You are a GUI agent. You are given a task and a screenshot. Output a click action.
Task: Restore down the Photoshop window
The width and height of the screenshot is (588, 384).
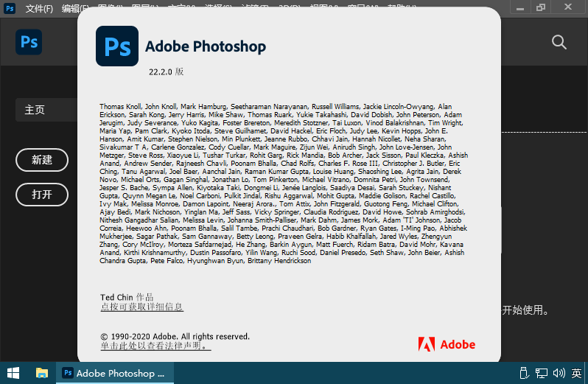coord(541,7)
